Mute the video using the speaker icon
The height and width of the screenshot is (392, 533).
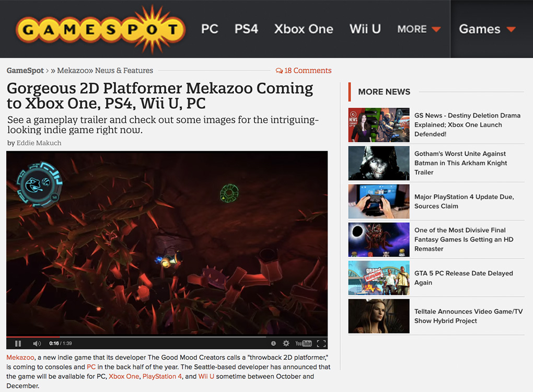pyautogui.click(x=37, y=343)
